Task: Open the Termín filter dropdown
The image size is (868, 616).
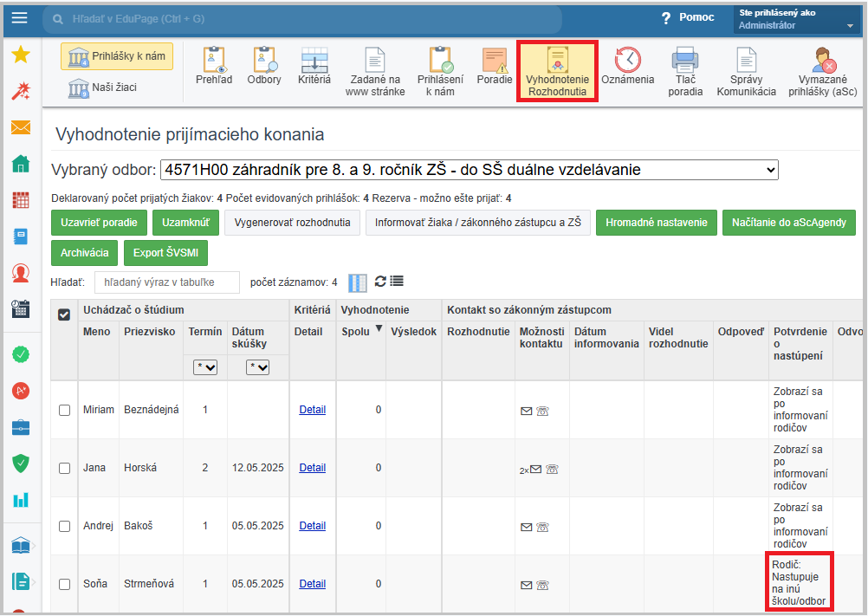Action: (x=204, y=367)
